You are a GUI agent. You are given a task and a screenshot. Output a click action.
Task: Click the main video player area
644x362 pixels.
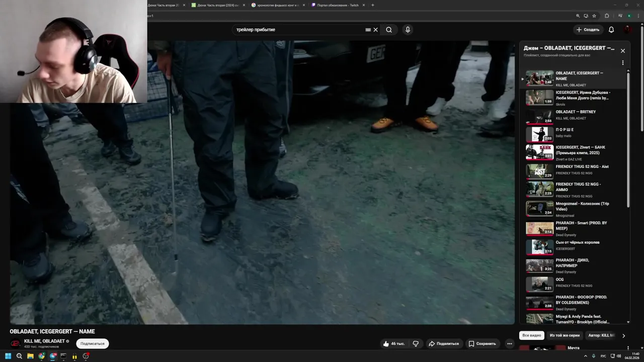coord(262,183)
